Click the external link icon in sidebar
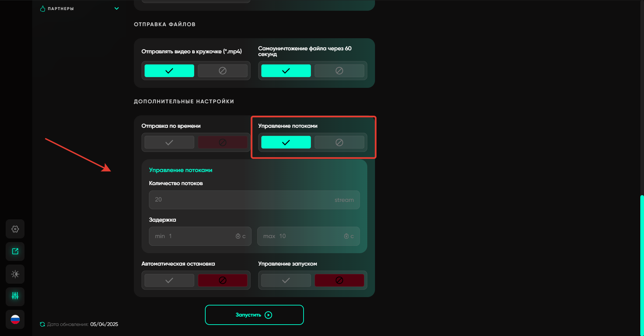 [x=15, y=251]
